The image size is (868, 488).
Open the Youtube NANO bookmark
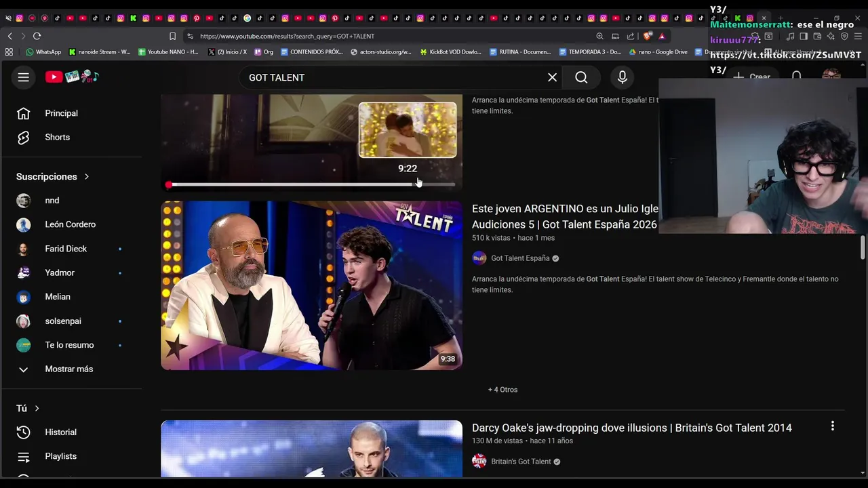tap(168, 52)
